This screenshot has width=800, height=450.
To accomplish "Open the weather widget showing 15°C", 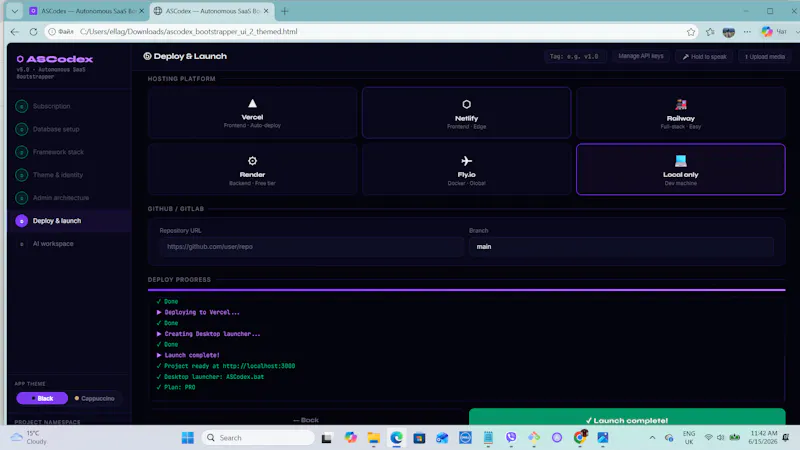I will point(30,438).
